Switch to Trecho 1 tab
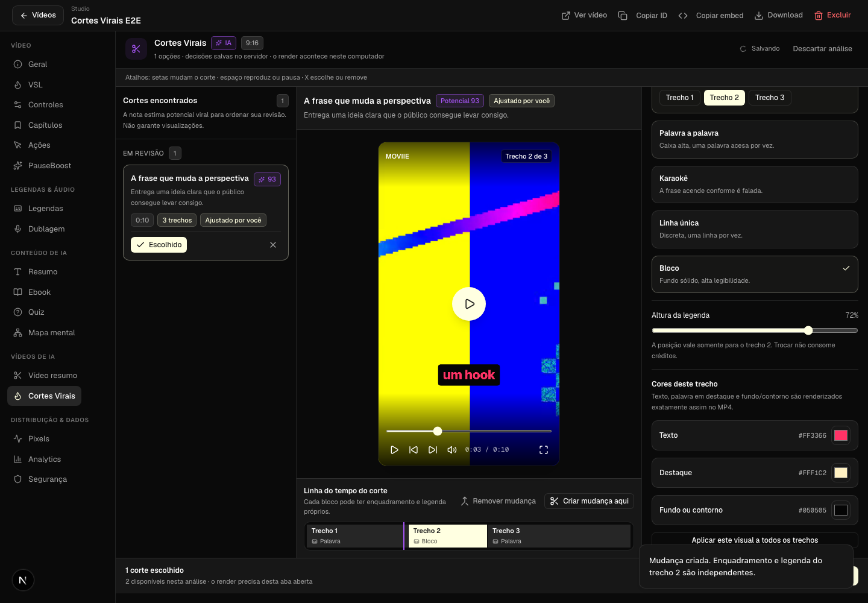The height and width of the screenshot is (603, 868). click(x=679, y=98)
